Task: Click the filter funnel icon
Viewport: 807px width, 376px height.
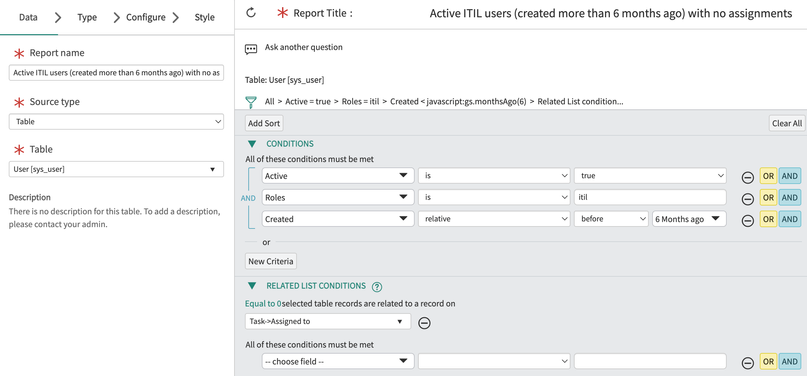Action: click(251, 102)
